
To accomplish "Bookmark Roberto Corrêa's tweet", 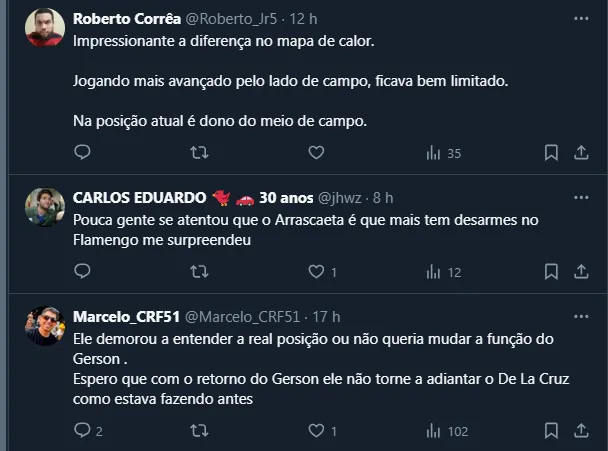I will pos(551,153).
